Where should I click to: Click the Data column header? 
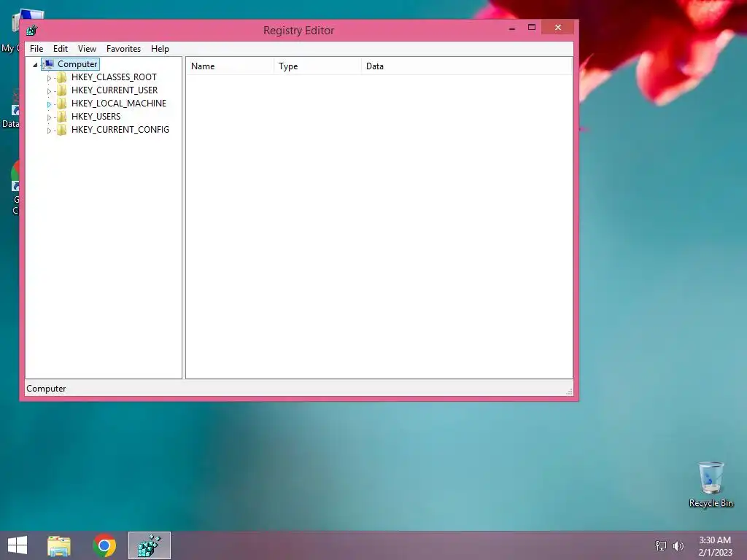[x=466, y=66]
